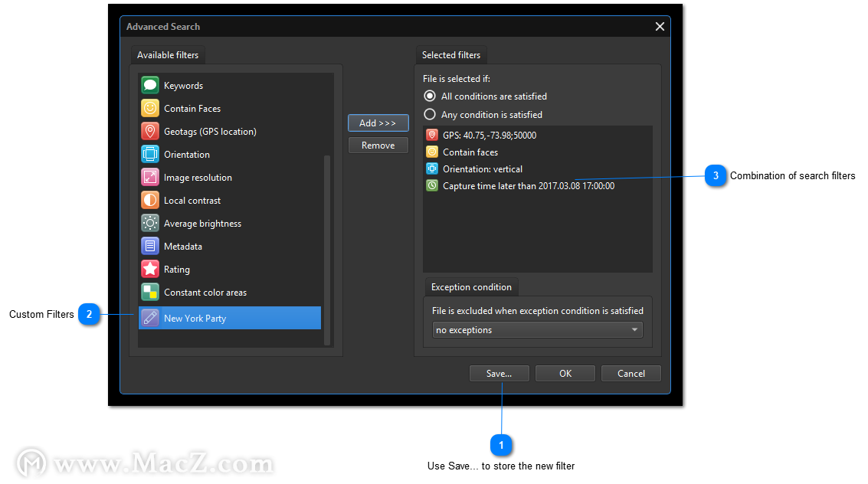
Task: Open the Exception condition tab
Action: click(472, 287)
